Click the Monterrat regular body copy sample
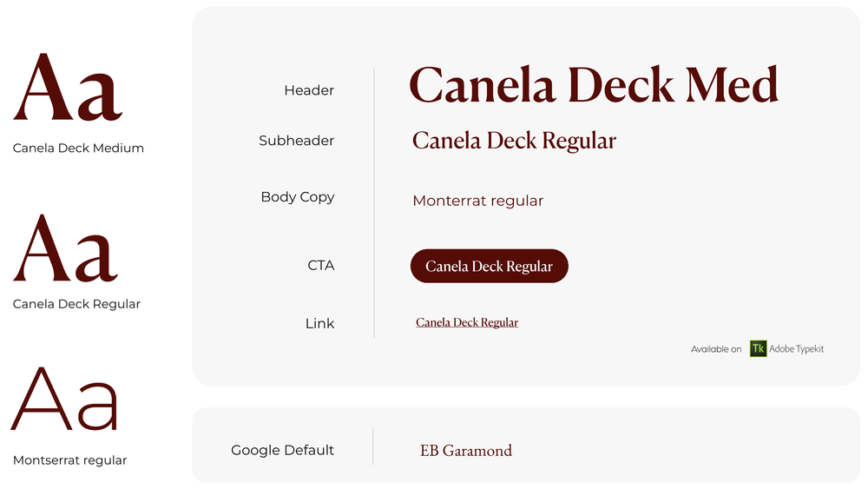Screen dimensions: 868x489 point(477,201)
